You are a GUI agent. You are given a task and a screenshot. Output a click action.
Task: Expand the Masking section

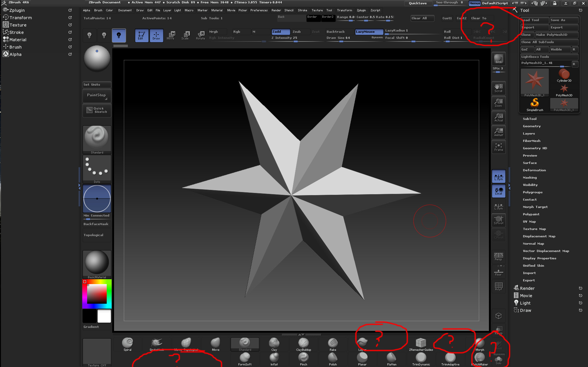(530, 178)
